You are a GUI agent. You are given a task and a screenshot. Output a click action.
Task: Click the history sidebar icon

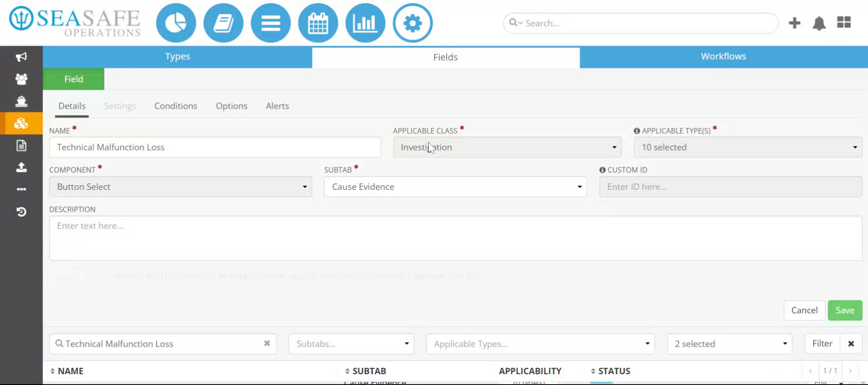point(21,211)
